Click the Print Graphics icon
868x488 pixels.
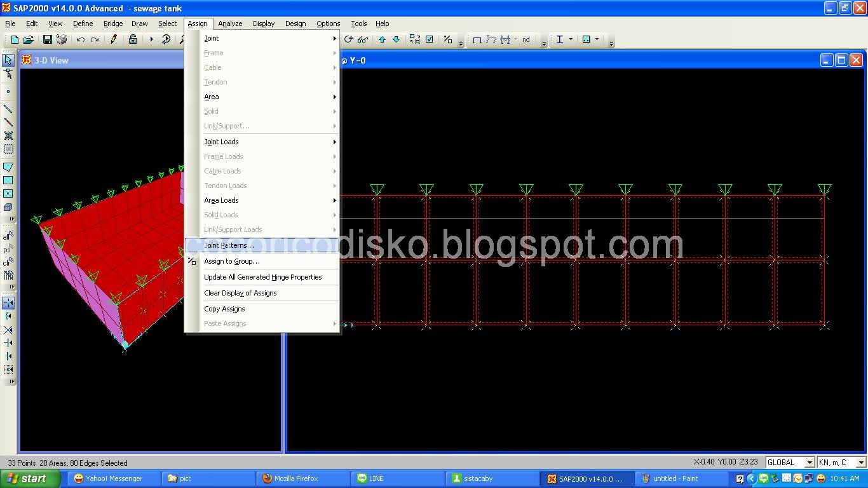pyautogui.click(x=62, y=39)
